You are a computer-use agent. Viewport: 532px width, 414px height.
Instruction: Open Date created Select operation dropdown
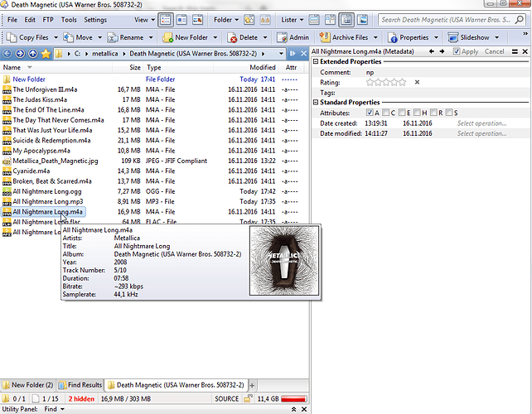(x=481, y=123)
